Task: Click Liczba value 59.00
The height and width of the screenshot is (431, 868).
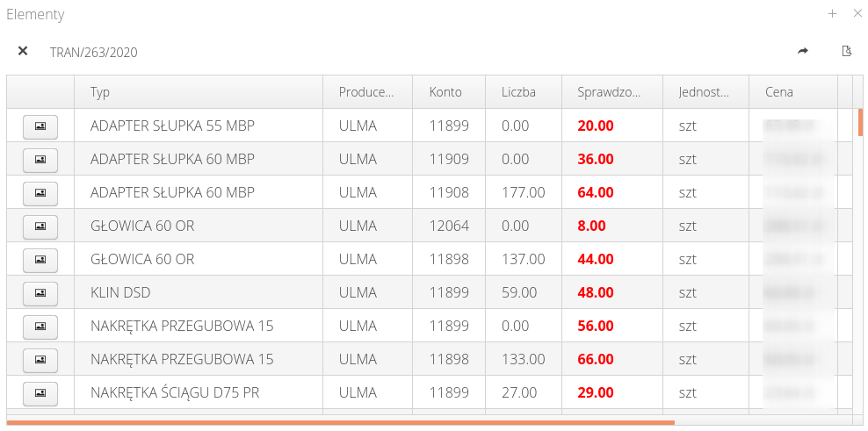Action: click(519, 292)
